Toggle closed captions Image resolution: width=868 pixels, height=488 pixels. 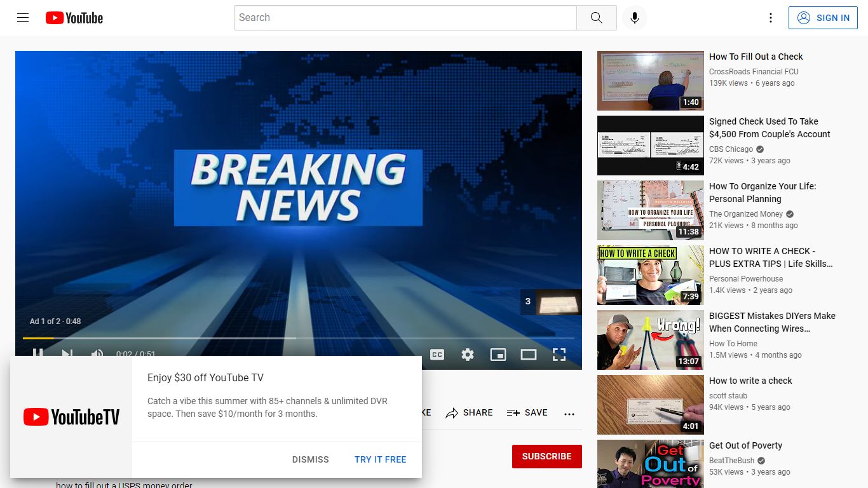click(437, 355)
